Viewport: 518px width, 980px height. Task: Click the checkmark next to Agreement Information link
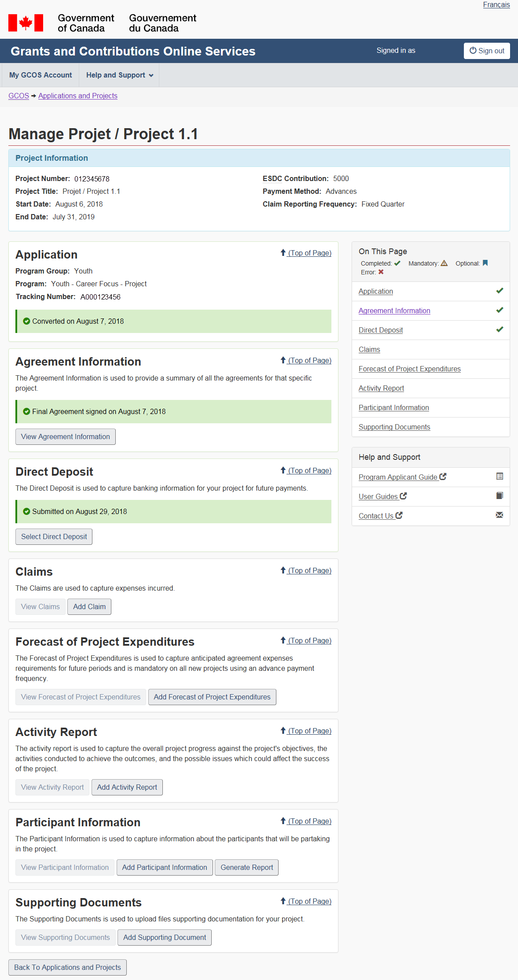(500, 310)
